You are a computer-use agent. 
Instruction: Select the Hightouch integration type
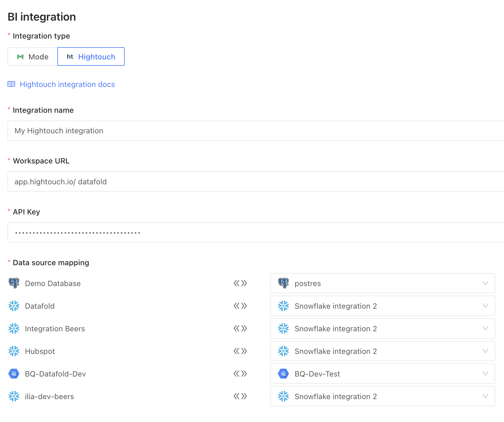click(x=91, y=57)
